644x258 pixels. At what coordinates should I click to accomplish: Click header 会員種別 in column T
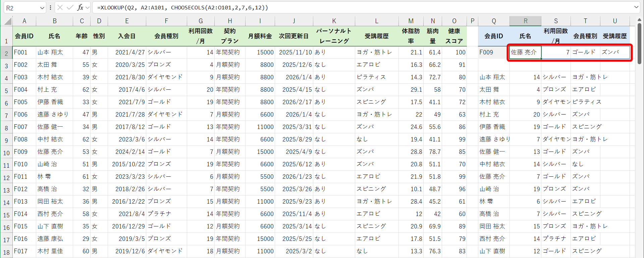click(x=585, y=36)
